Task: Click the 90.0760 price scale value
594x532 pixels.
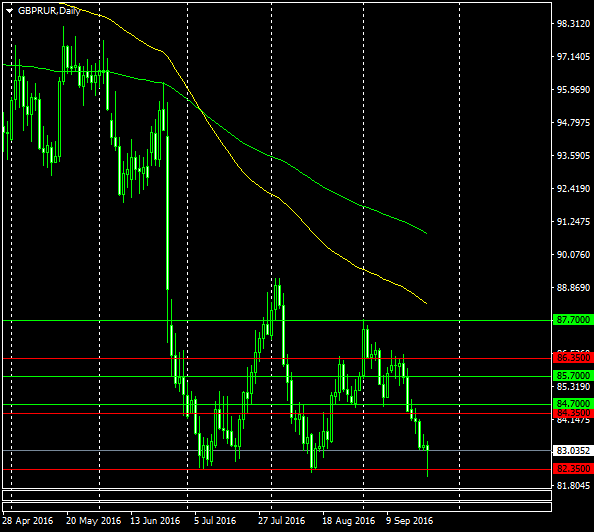Action: pos(573,255)
